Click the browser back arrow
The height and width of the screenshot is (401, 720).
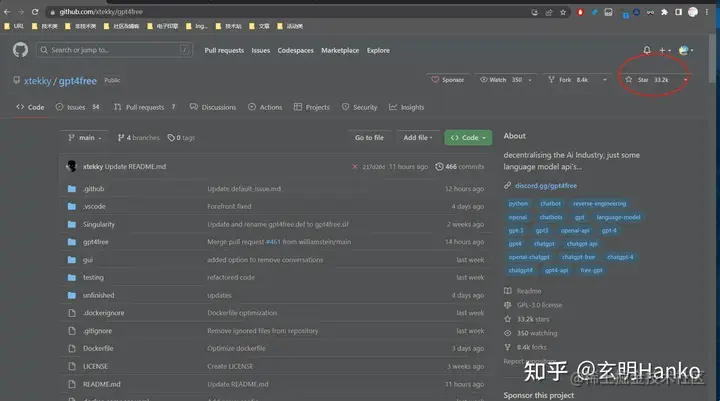pos(7,11)
